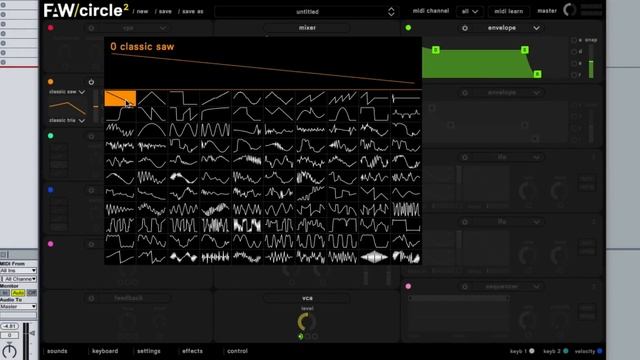Viewport: 640px width, 360px height.
Task: Choose the step-down square waveform third in top row
Action: click(184, 98)
